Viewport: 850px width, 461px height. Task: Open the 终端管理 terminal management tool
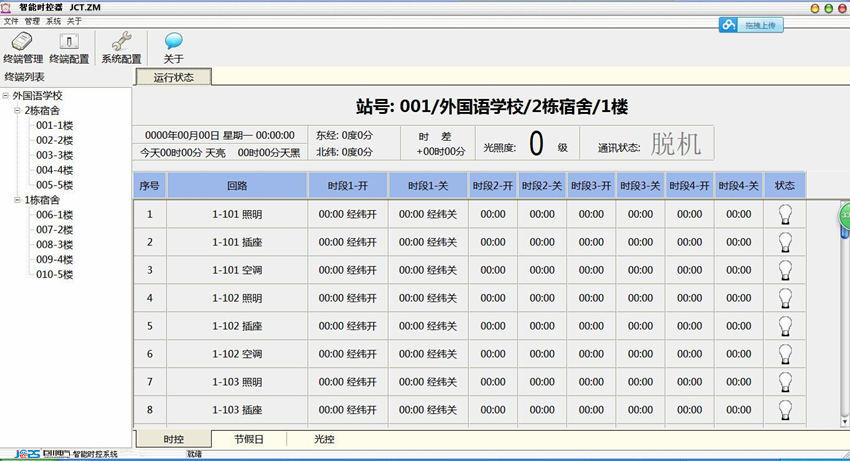point(23,48)
